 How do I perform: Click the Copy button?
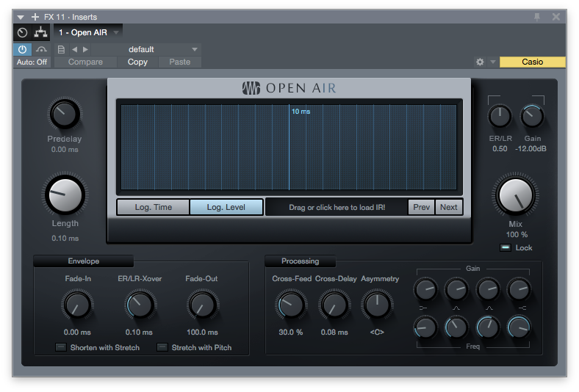pos(137,62)
